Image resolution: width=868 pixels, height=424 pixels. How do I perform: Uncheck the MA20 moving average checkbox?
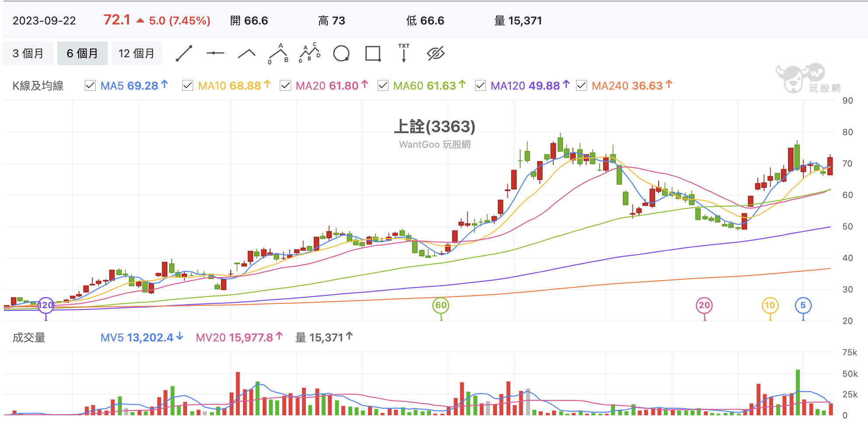click(285, 86)
